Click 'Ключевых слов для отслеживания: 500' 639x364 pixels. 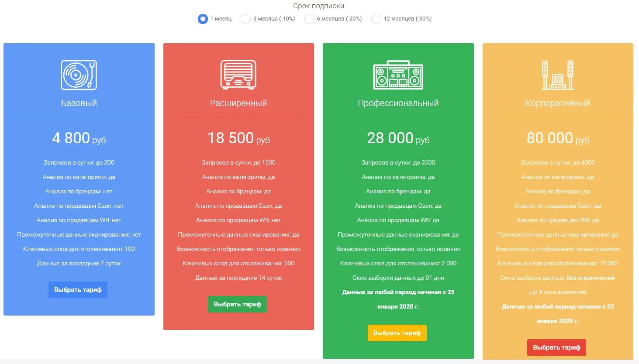pyautogui.click(x=238, y=263)
